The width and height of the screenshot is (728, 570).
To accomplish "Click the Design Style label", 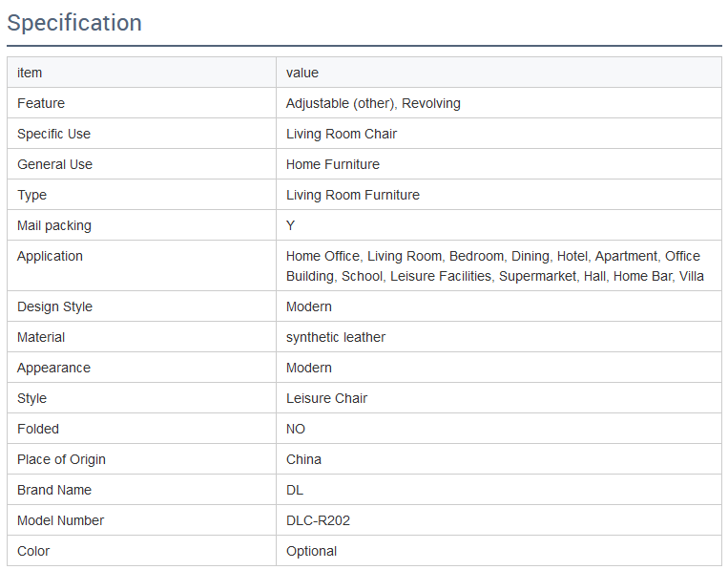I will click(54, 307).
